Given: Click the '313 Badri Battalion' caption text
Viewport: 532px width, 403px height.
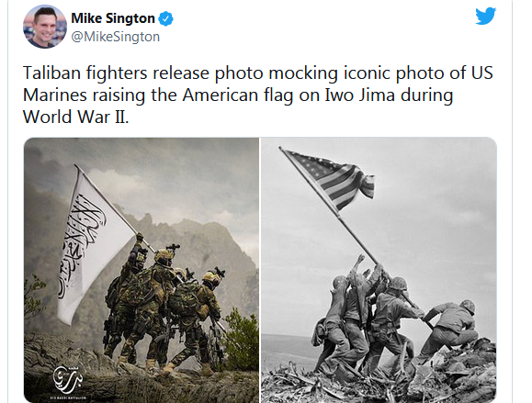Looking at the screenshot, I should (68, 397).
